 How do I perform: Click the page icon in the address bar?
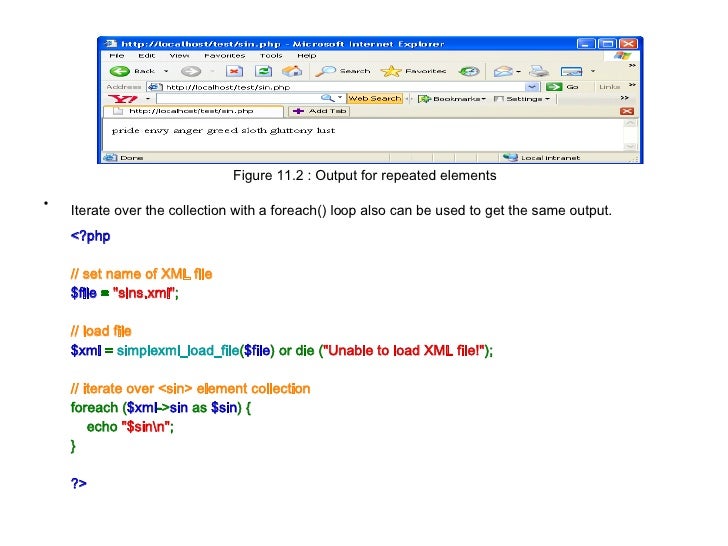tap(155, 87)
